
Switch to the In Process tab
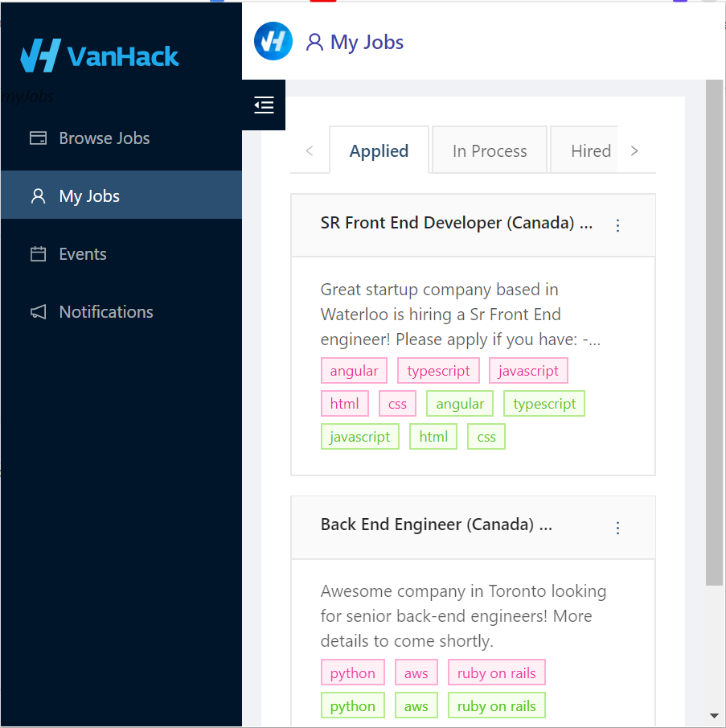click(489, 150)
